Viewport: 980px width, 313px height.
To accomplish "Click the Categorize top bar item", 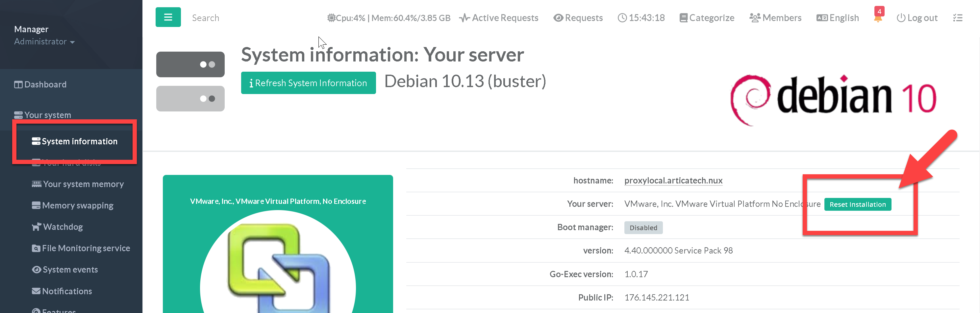I will tap(707, 18).
